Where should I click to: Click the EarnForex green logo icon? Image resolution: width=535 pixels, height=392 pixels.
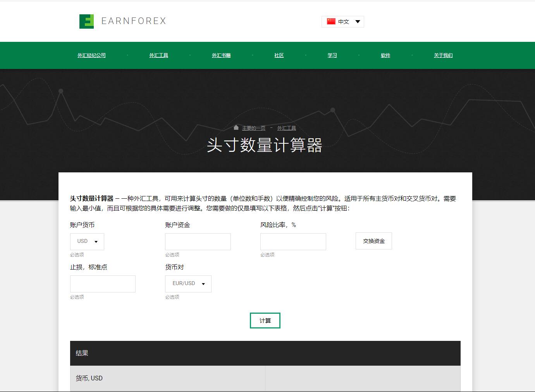pyautogui.click(x=86, y=21)
